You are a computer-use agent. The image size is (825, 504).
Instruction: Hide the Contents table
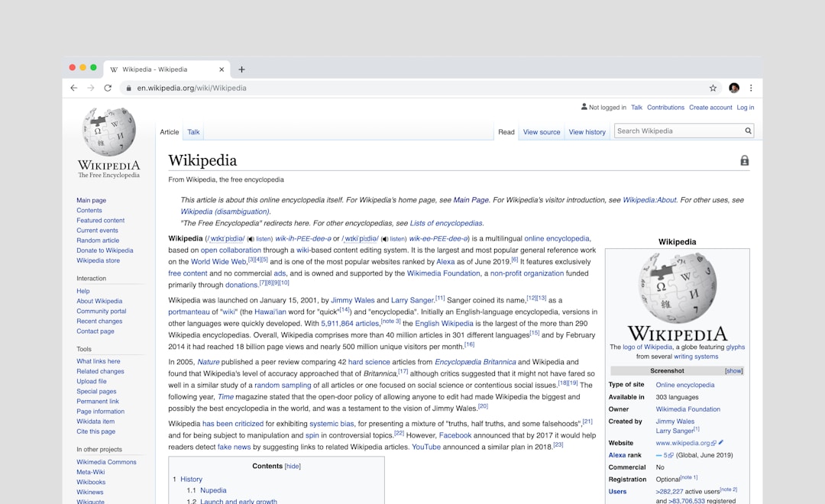293,466
